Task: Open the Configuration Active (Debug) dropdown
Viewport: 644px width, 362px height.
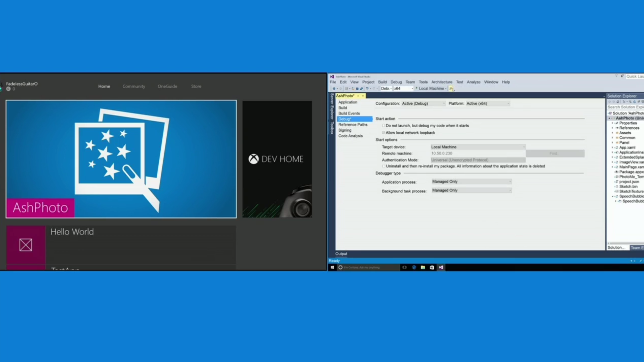Action: tap(423, 103)
